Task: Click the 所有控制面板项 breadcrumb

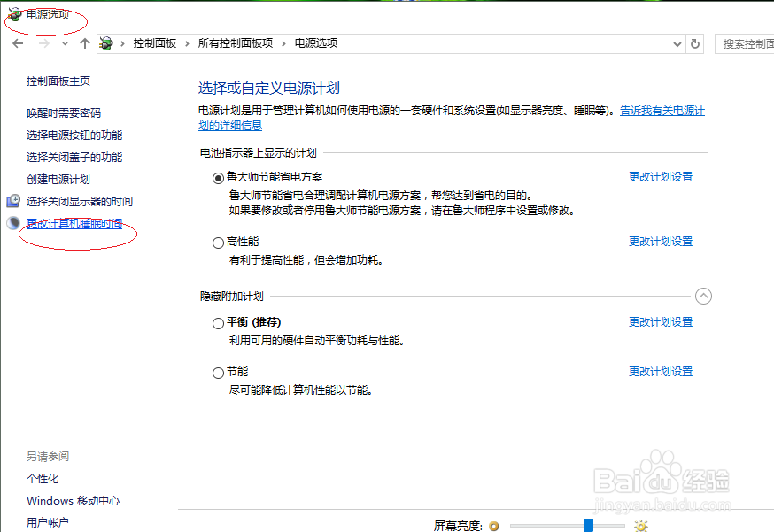Action: pos(236,43)
